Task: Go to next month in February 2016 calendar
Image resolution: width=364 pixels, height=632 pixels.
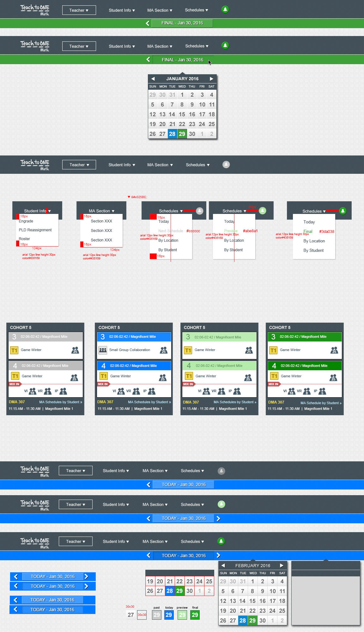Action: (282, 565)
